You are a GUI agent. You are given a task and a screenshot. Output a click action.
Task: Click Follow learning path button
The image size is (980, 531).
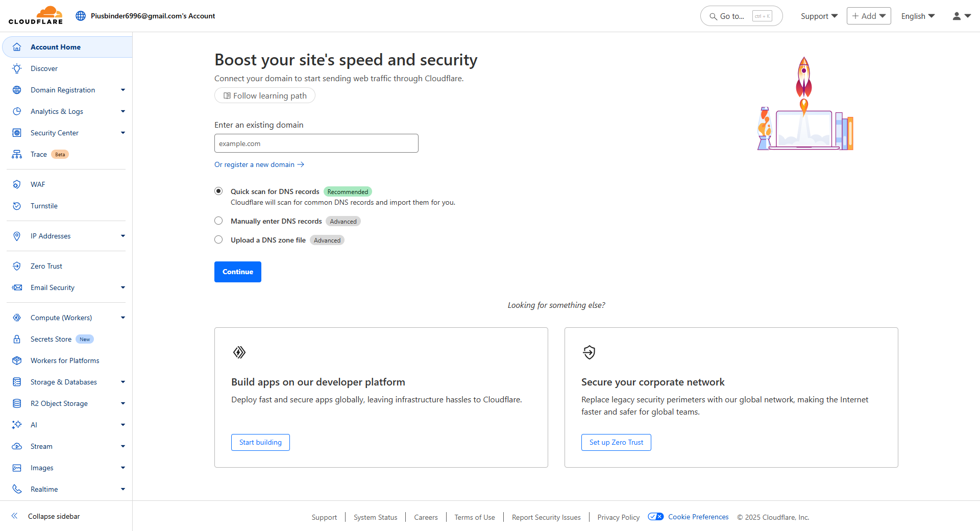point(265,95)
